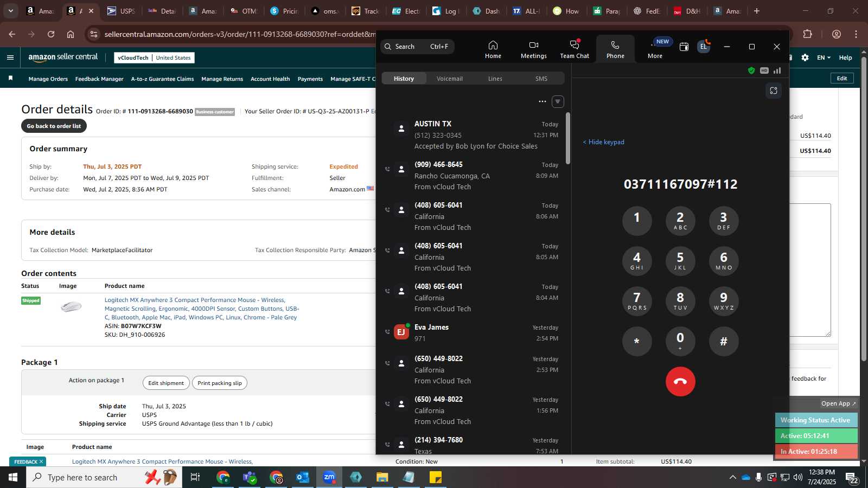Tap the keypad pound key
The height and width of the screenshot is (488, 868).
tap(724, 341)
